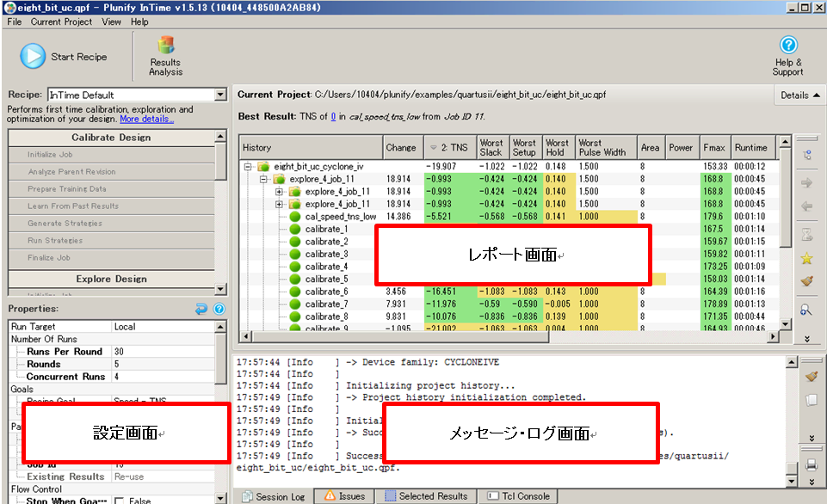
Task: Switch to the Issues tab
Action: point(344,496)
